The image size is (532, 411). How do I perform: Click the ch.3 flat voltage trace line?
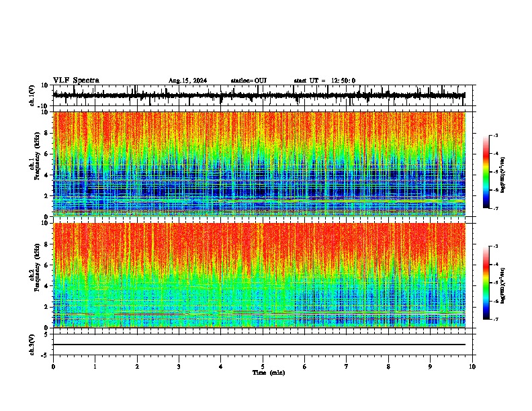click(259, 345)
